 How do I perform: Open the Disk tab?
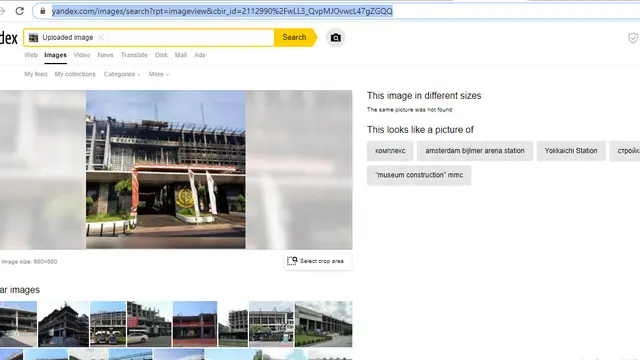[x=161, y=55]
